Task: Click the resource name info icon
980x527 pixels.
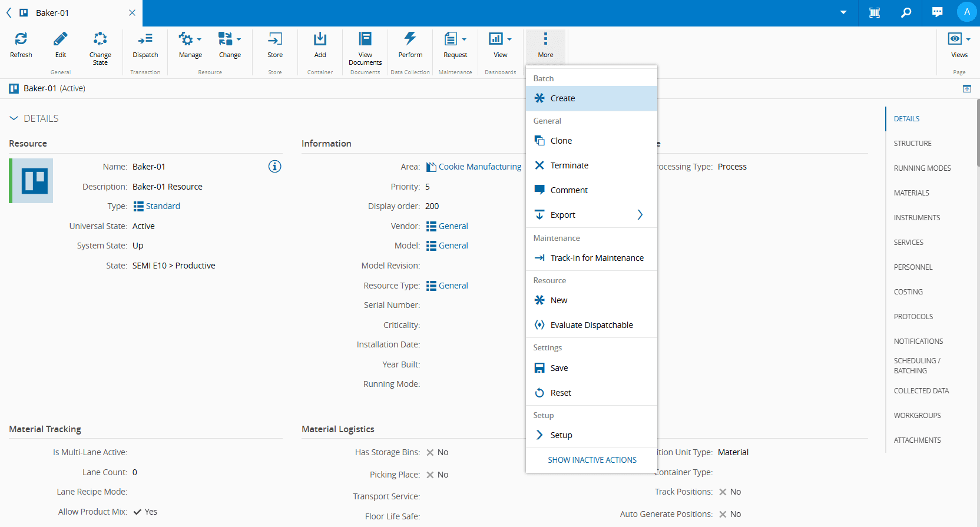Action: pyautogui.click(x=274, y=167)
